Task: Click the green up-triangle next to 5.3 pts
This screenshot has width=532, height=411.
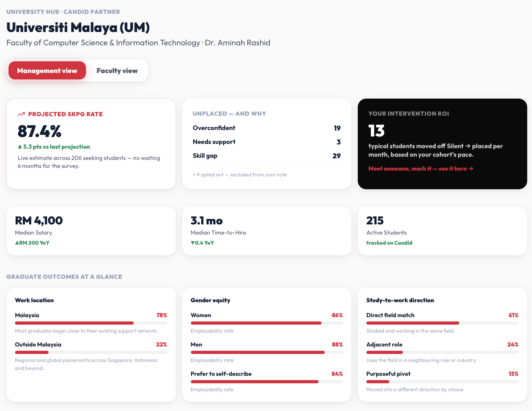Action: [20, 147]
